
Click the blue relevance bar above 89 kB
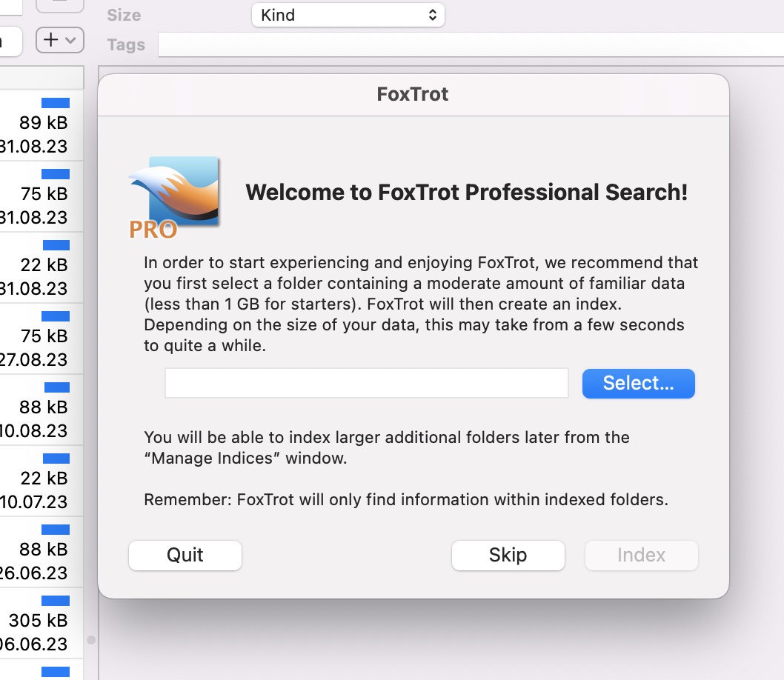[x=56, y=103]
